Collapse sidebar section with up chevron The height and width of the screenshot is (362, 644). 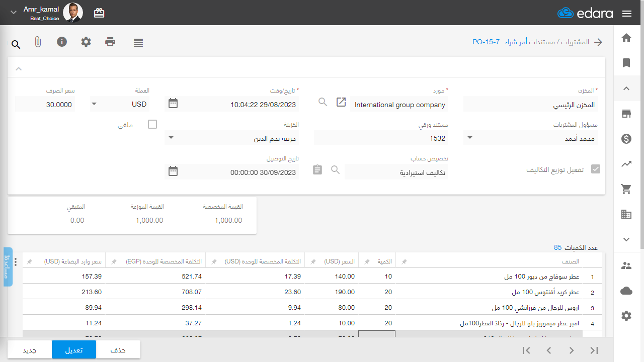point(626,88)
